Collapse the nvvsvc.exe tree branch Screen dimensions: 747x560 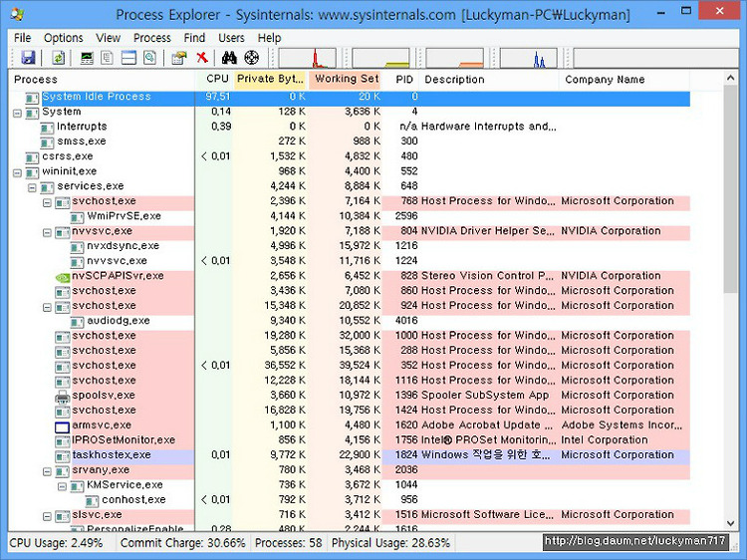(x=47, y=232)
